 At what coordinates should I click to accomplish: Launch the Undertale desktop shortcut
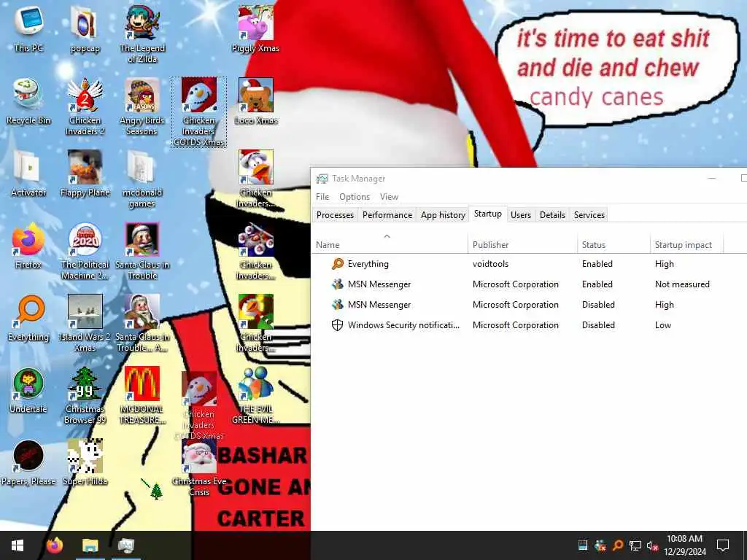(28, 391)
